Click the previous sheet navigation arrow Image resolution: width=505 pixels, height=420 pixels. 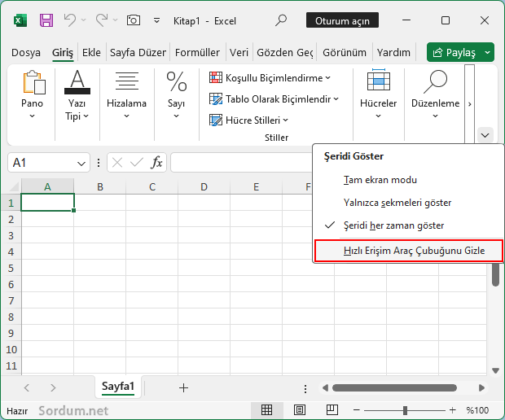[x=27, y=387]
